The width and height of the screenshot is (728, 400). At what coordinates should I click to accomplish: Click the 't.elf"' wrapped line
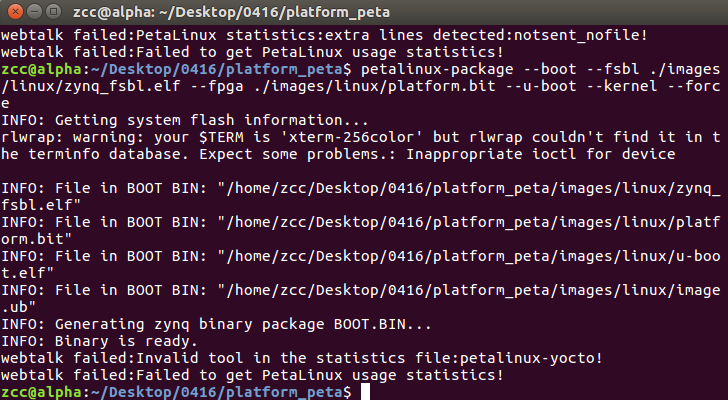(27, 273)
